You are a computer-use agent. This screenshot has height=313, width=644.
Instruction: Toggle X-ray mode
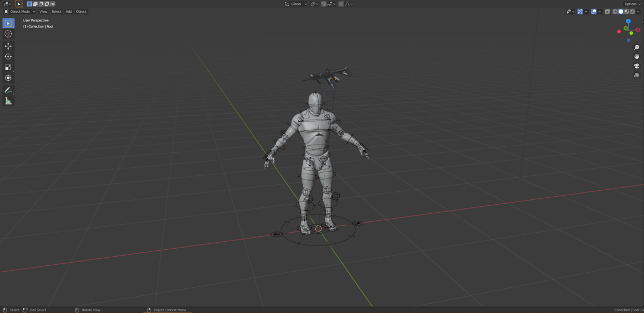(x=608, y=11)
